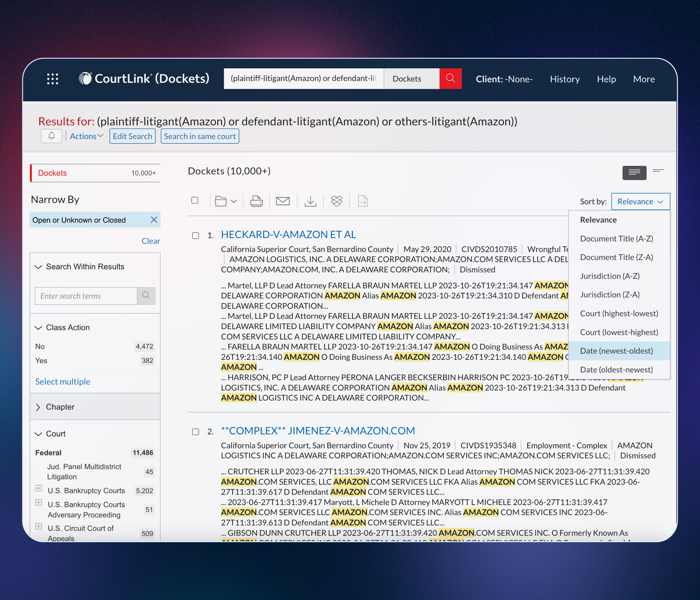Open the app grid launcher icon
The image size is (700, 600).
[52, 79]
